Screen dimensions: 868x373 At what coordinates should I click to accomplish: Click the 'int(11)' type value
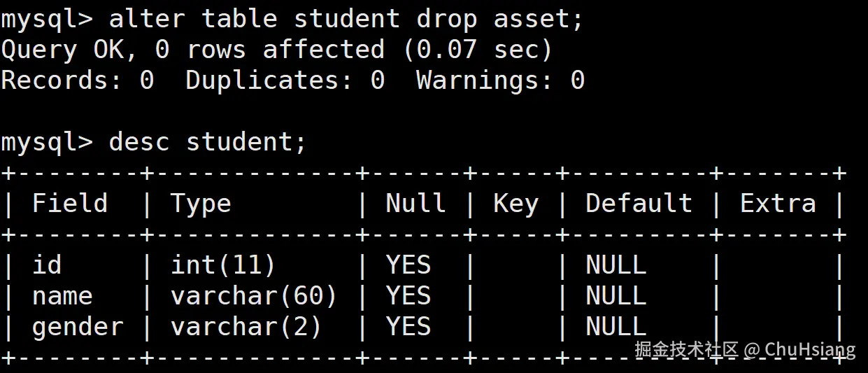[223, 265]
